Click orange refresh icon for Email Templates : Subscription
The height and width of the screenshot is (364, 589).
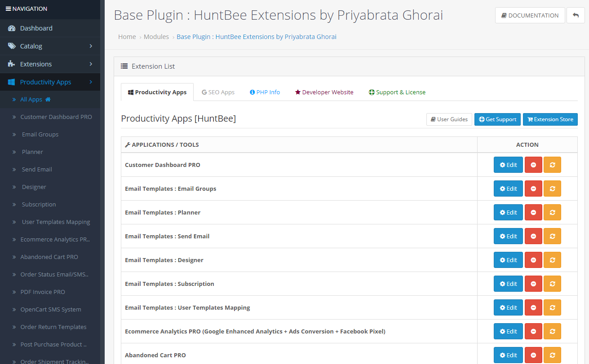552,284
